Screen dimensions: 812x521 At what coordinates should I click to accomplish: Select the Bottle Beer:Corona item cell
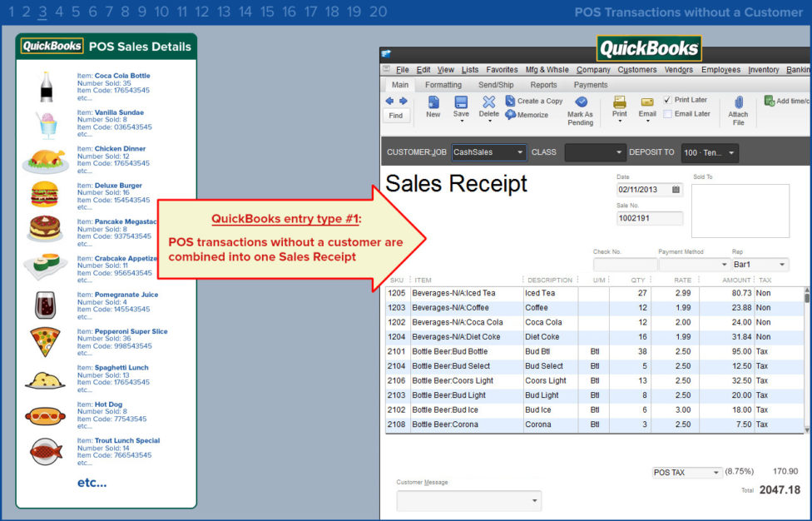tap(467, 424)
